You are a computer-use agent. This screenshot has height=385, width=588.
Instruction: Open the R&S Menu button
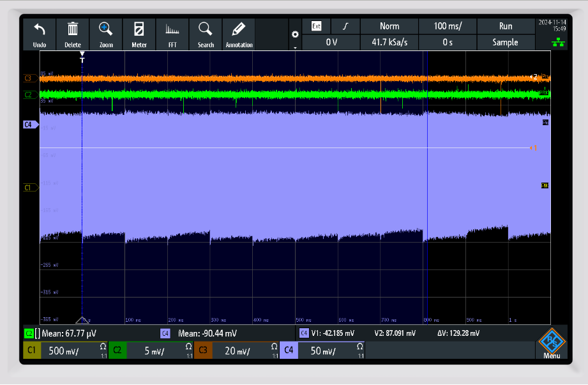coord(552,345)
